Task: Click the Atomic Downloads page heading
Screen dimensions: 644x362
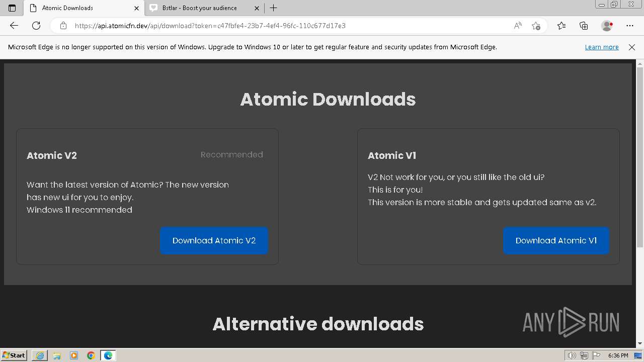Action: (x=328, y=99)
